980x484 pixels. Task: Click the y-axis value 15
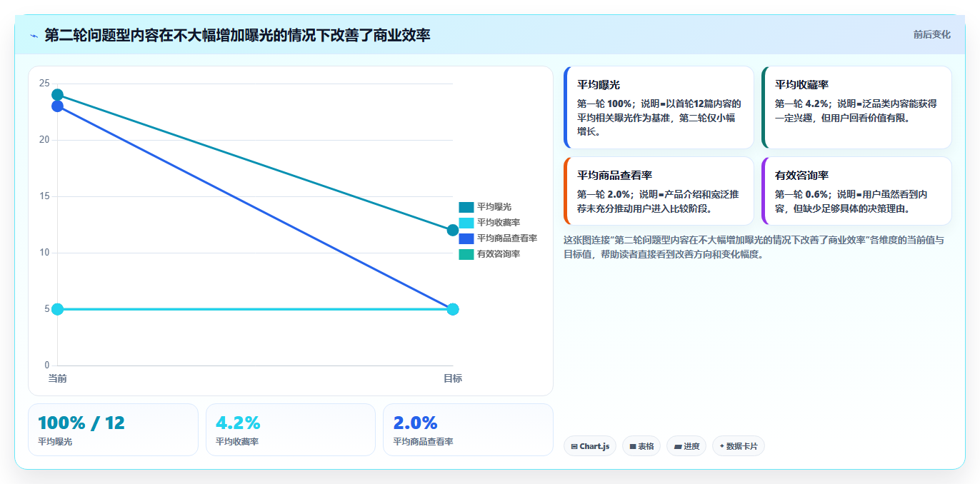[x=44, y=196]
